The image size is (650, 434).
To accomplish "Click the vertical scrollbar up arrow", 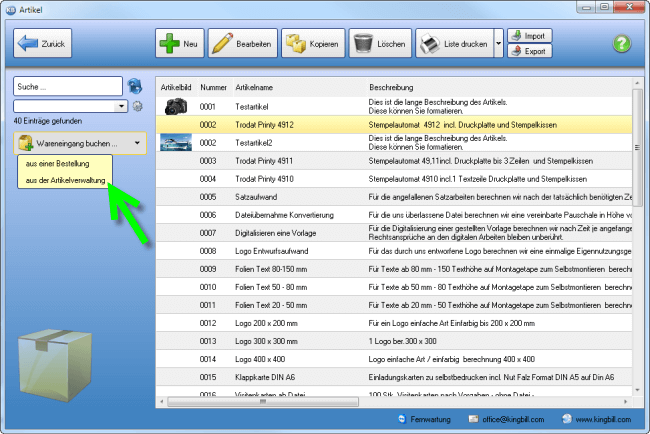I will coord(637,83).
